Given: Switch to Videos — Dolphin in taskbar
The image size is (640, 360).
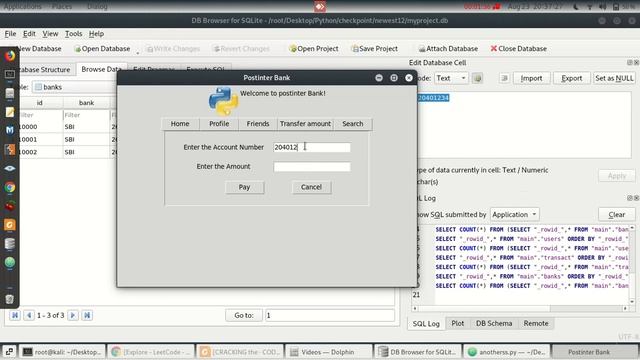Looking at the screenshot, I should click(329, 352).
